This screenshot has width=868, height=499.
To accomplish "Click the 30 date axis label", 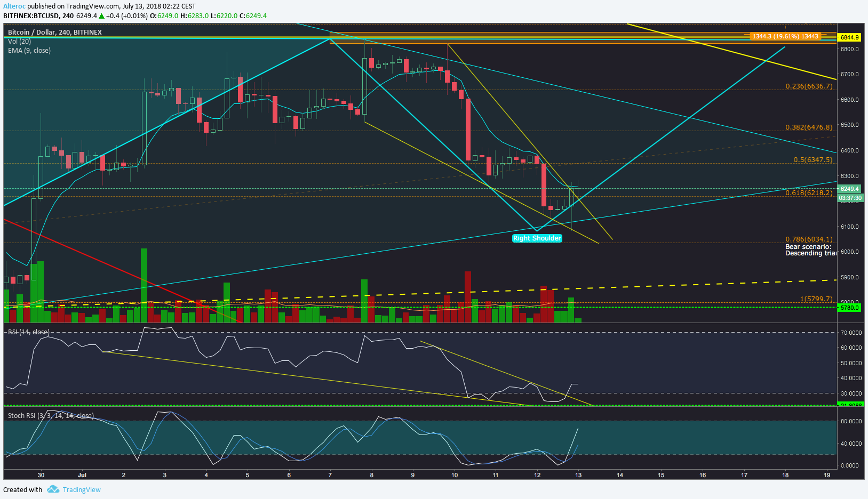I will pyautogui.click(x=41, y=475).
